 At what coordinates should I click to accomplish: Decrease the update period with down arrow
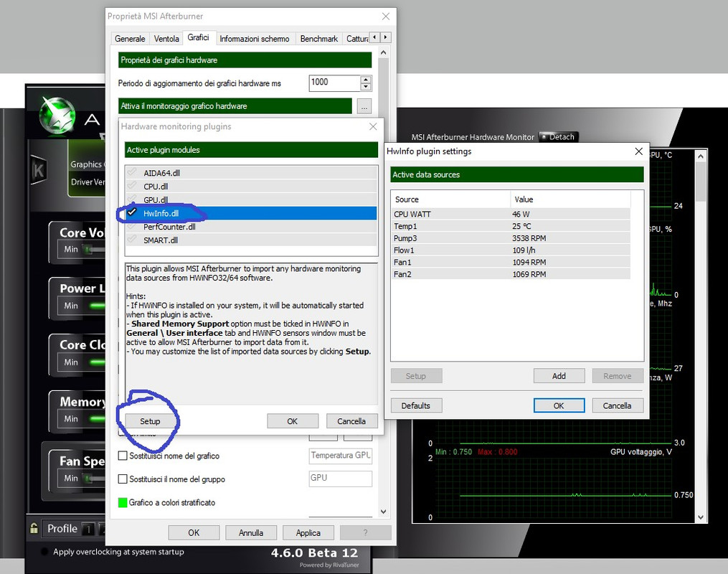coord(366,87)
